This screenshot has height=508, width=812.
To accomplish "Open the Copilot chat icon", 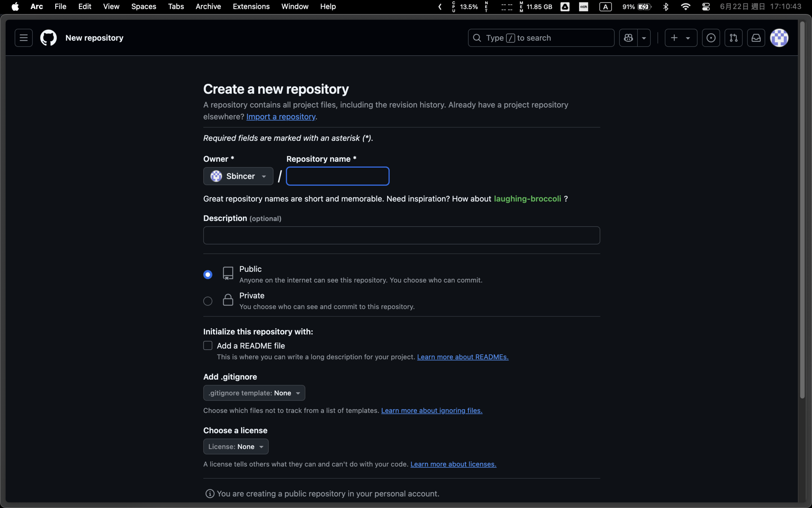I will coord(628,38).
